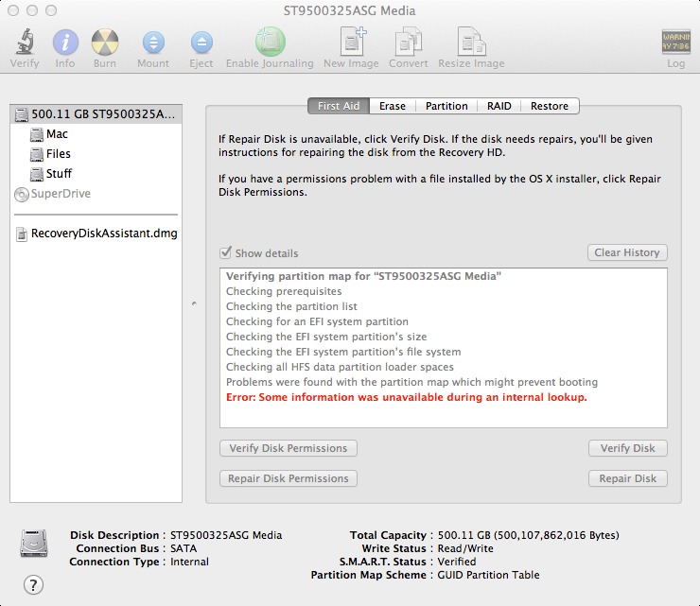The width and height of the screenshot is (700, 606).
Task: Click 'Checking the EFI system partition's file system' line
Action: click(x=343, y=352)
